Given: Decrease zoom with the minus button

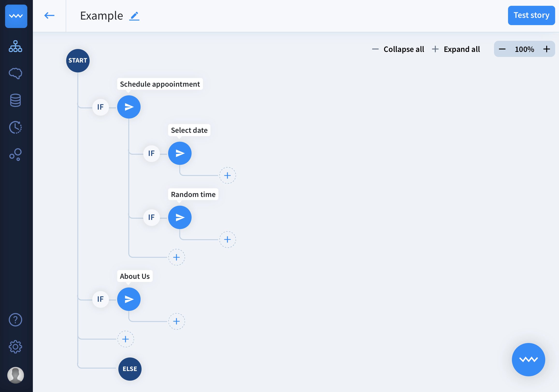Looking at the screenshot, I should point(502,49).
